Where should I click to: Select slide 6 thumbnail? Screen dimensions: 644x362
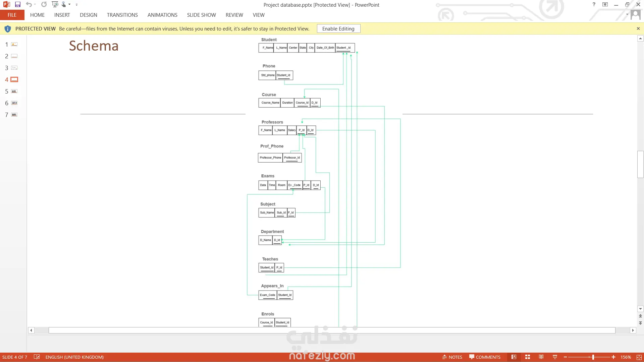[x=14, y=103]
